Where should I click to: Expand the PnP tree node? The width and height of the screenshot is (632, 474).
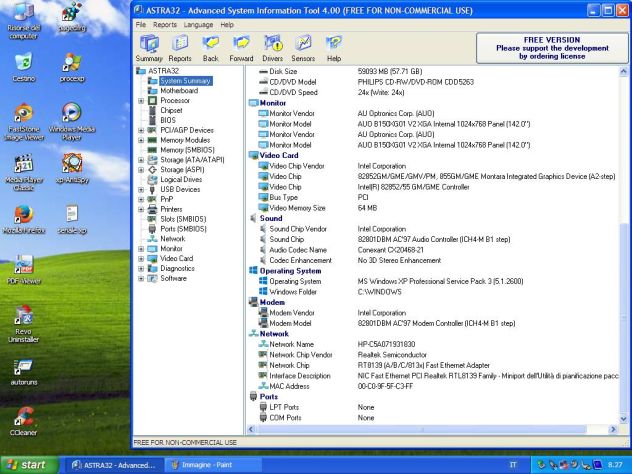click(141, 199)
